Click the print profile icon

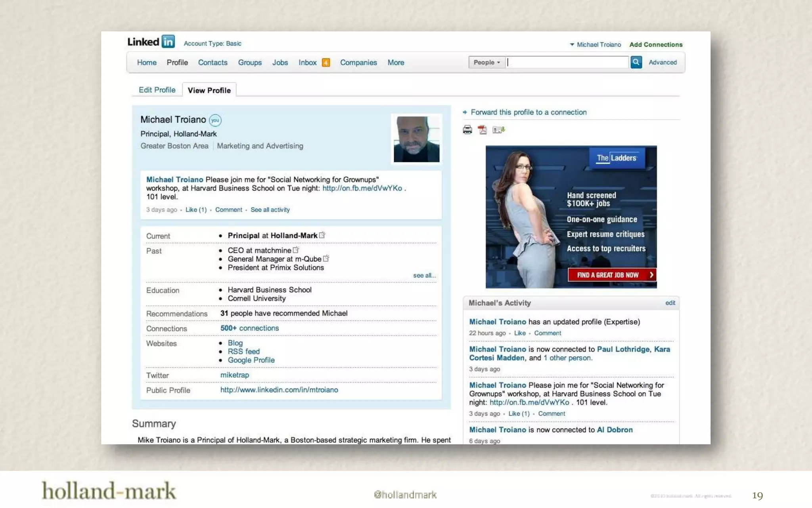point(467,130)
